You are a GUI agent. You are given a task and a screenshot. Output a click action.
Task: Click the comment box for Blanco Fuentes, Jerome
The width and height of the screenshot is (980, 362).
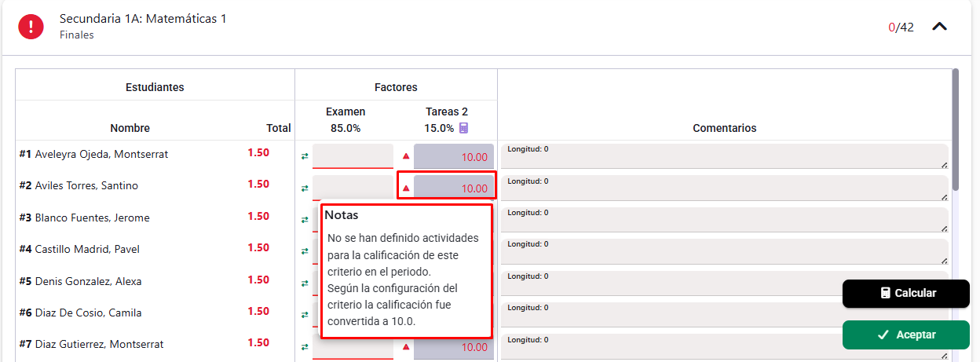pyautogui.click(x=723, y=220)
